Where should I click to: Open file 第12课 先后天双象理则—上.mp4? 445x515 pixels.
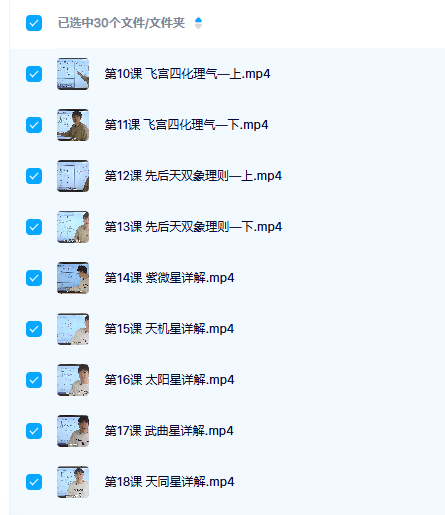(193, 176)
